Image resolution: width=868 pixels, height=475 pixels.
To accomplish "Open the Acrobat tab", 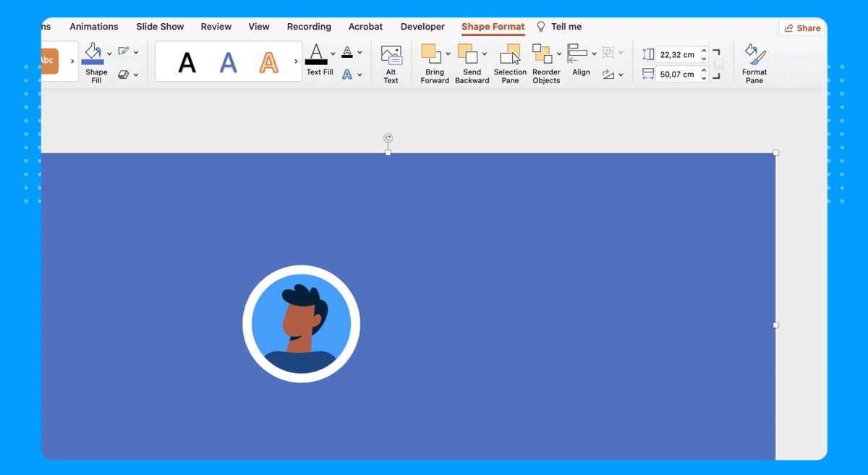I will 366,27.
